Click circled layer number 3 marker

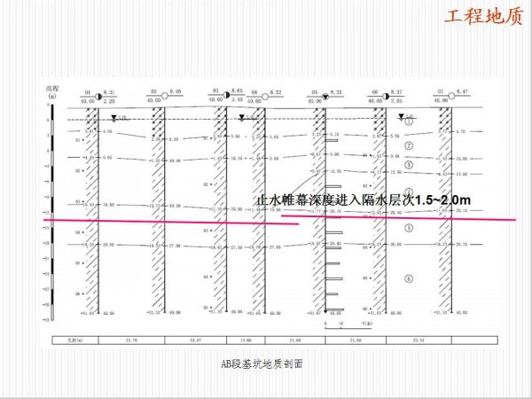tap(409, 165)
